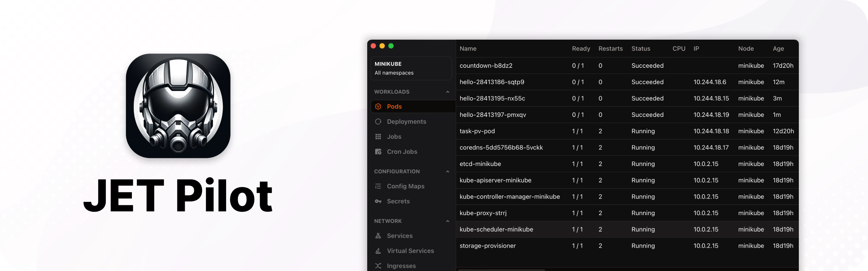
Task: Click the IP column header
Action: [x=696, y=48]
